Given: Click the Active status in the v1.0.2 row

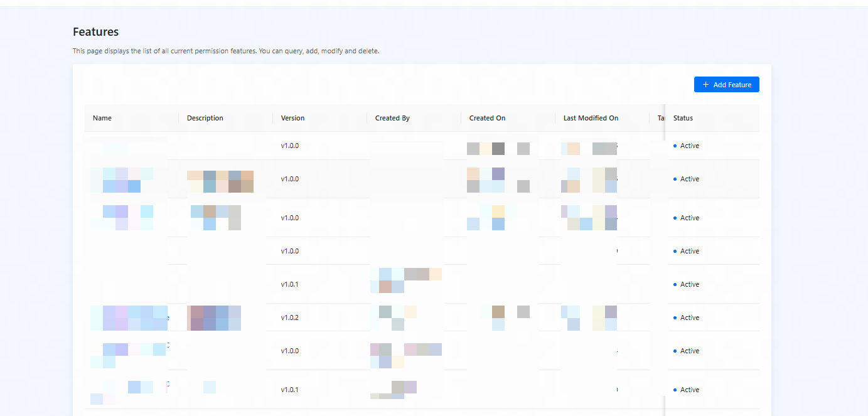Looking at the screenshot, I should [x=690, y=317].
